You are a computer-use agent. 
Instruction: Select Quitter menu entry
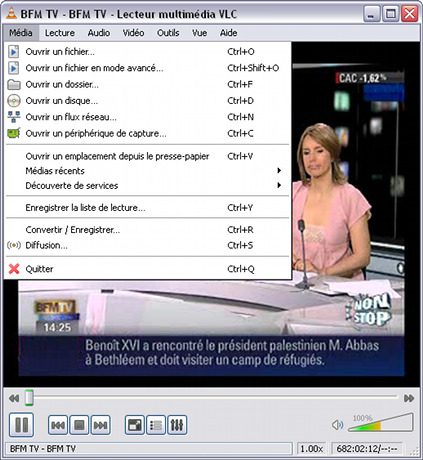[147, 269]
